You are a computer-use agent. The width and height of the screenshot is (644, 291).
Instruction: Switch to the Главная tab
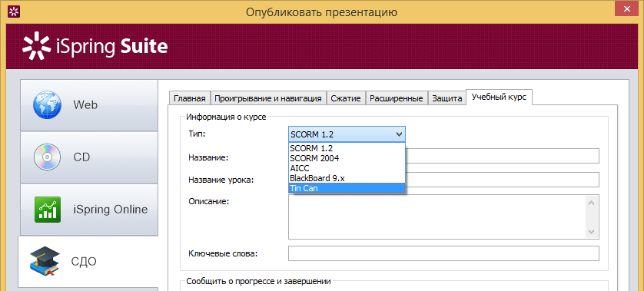[189, 98]
